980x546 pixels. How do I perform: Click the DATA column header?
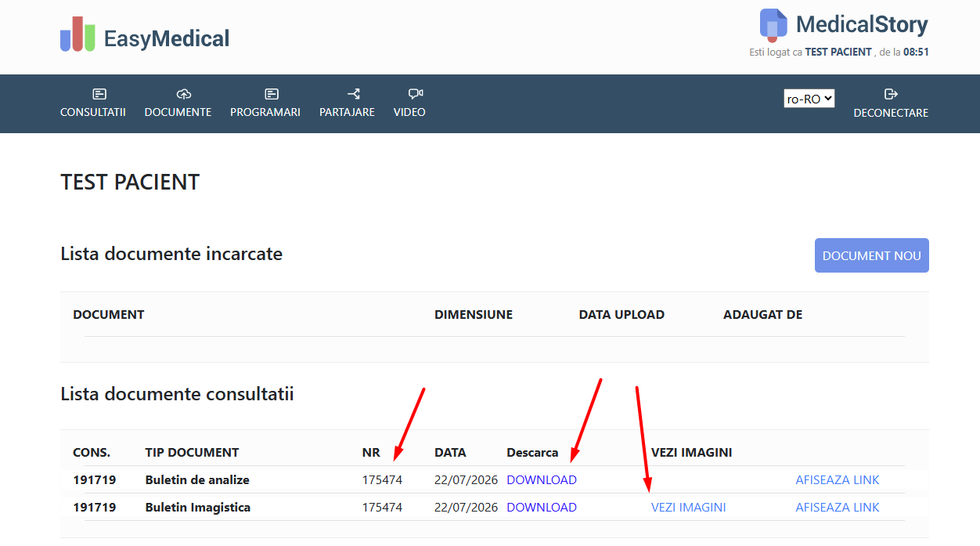[x=450, y=453]
